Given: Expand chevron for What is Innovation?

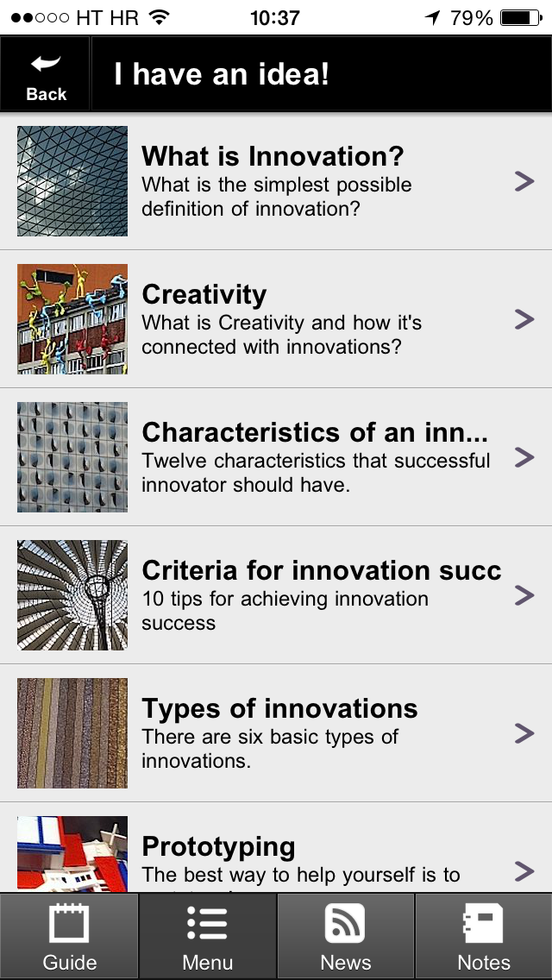Looking at the screenshot, I should click(x=524, y=181).
